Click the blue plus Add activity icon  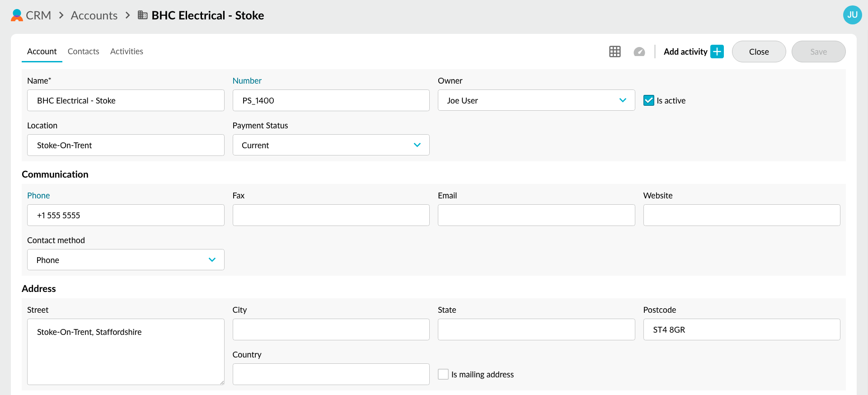(717, 52)
